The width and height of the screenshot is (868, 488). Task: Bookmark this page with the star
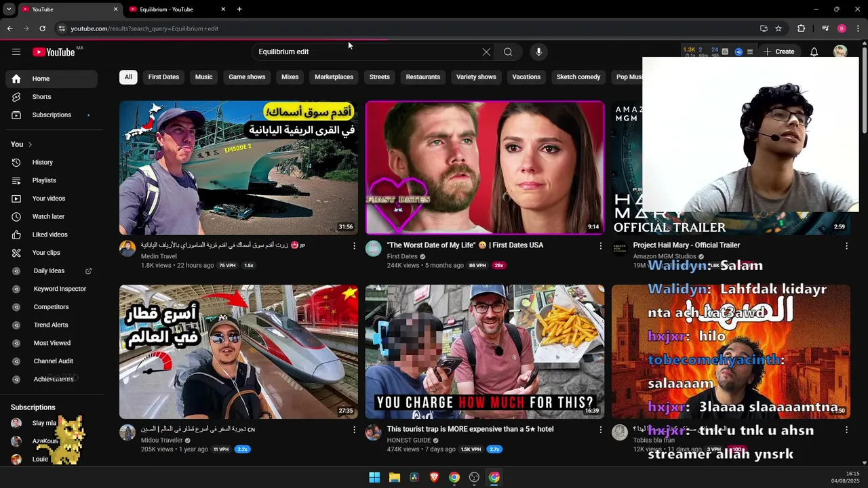tap(778, 28)
